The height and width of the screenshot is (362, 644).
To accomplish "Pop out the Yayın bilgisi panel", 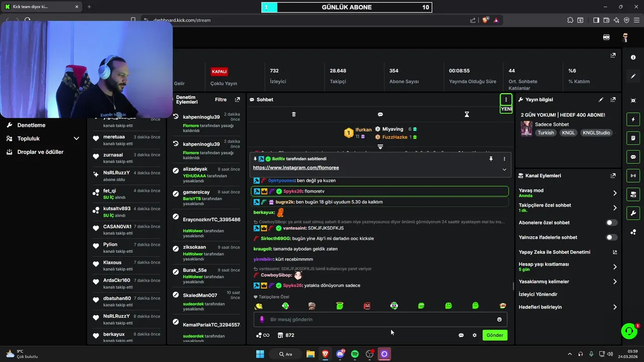I will [613, 100].
